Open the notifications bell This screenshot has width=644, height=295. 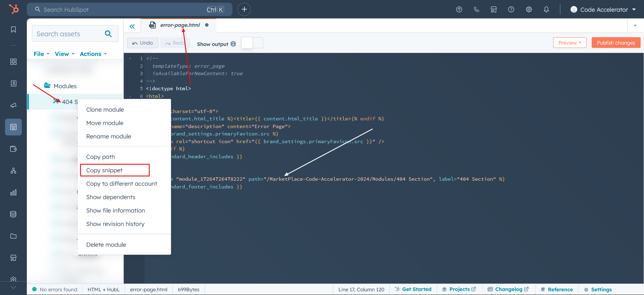pyautogui.click(x=546, y=9)
